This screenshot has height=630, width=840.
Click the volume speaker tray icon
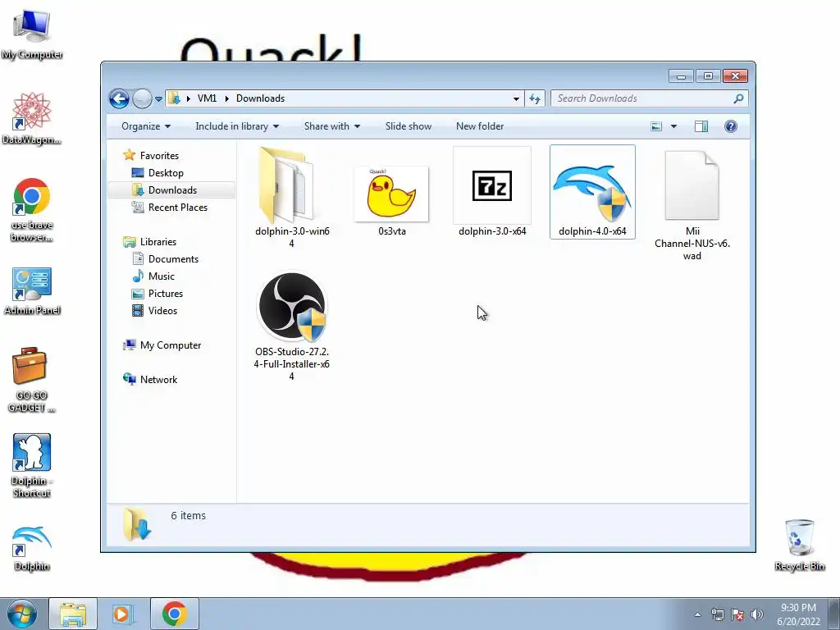(756, 614)
